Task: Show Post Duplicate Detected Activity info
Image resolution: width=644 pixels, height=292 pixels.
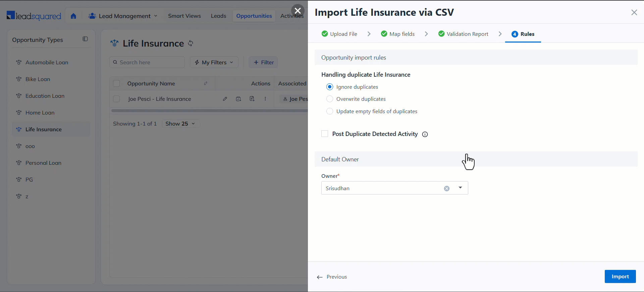Action: click(425, 134)
